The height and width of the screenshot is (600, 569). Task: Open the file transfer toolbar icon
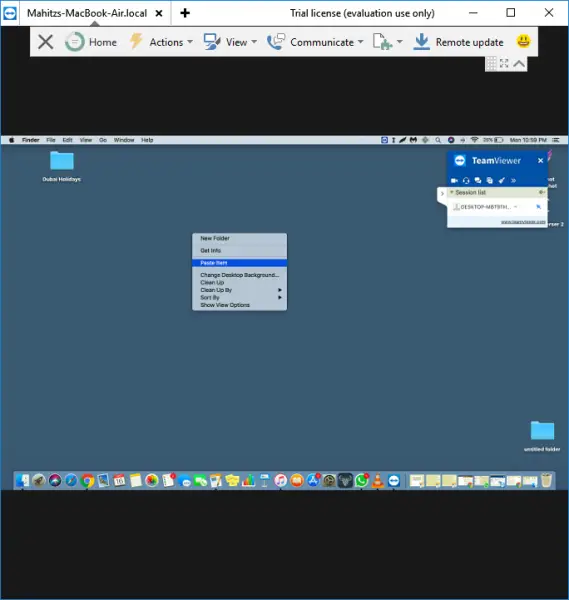pos(388,42)
